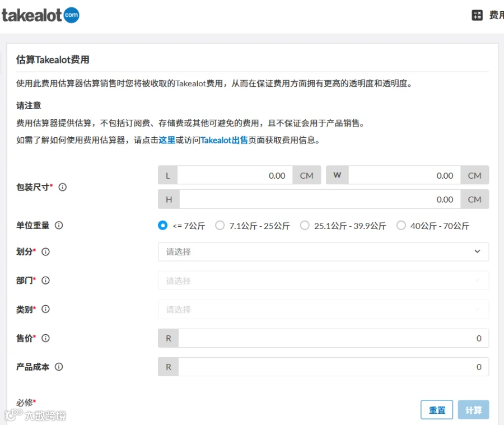Show info icon next to 售价
This screenshot has width=504, height=425.
point(46,338)
